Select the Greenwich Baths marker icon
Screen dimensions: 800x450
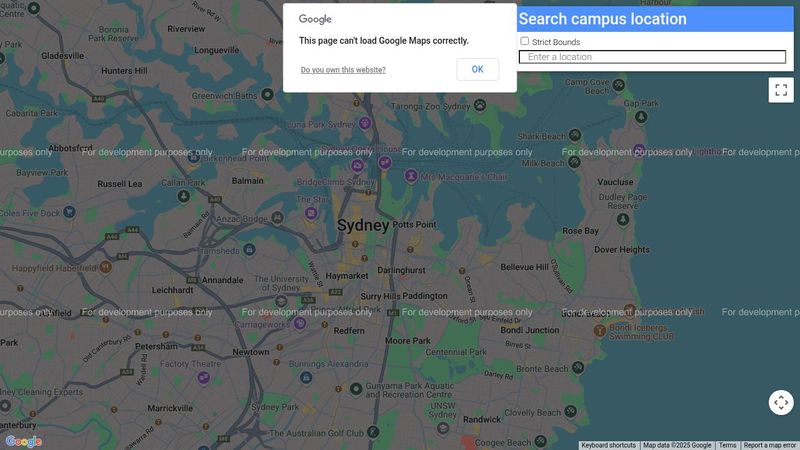pos(267,94)
